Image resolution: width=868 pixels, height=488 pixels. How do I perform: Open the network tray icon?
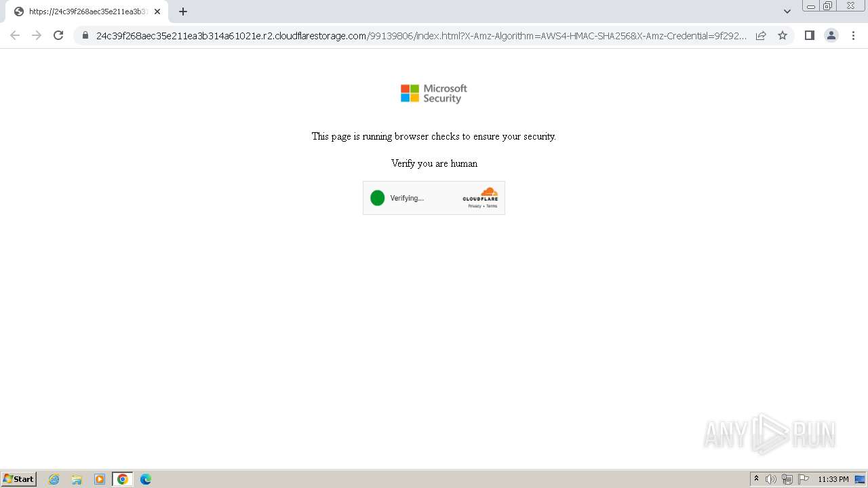787,479
